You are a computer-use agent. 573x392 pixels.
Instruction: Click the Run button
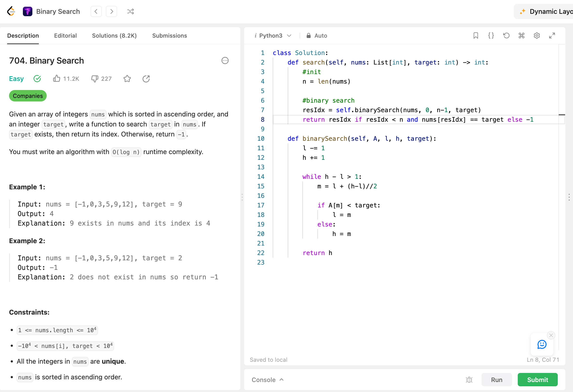[496, 380]
